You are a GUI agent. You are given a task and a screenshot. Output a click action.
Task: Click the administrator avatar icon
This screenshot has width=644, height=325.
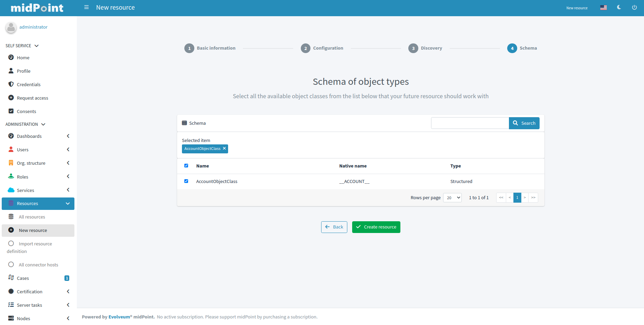tap(11, 27)
